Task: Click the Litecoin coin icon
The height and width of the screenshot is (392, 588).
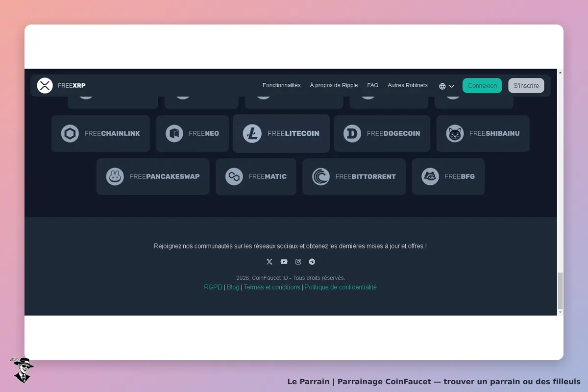Action: pyautogui.click(x=252, y=133)
